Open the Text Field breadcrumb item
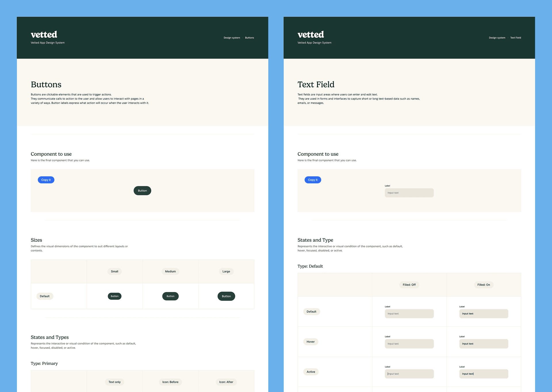 515,38
